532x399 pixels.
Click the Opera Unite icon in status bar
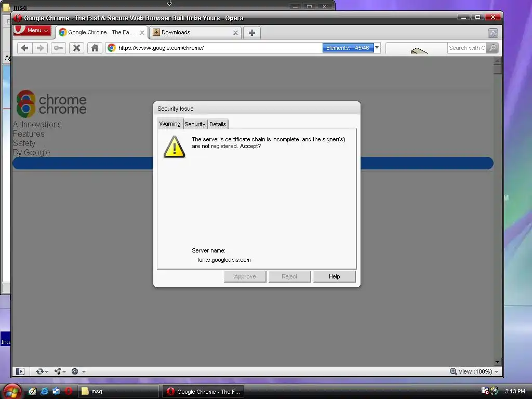(x=58, y=371)
